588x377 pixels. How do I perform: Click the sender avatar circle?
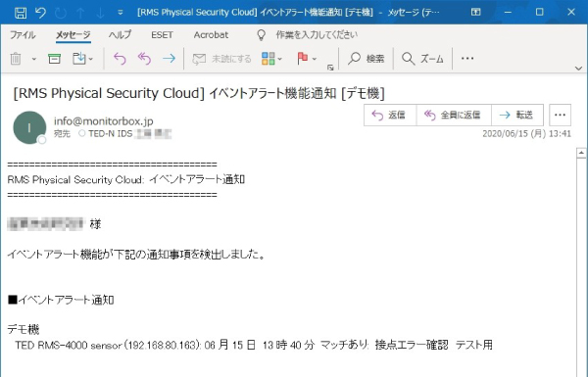click(x=29, y=128)
